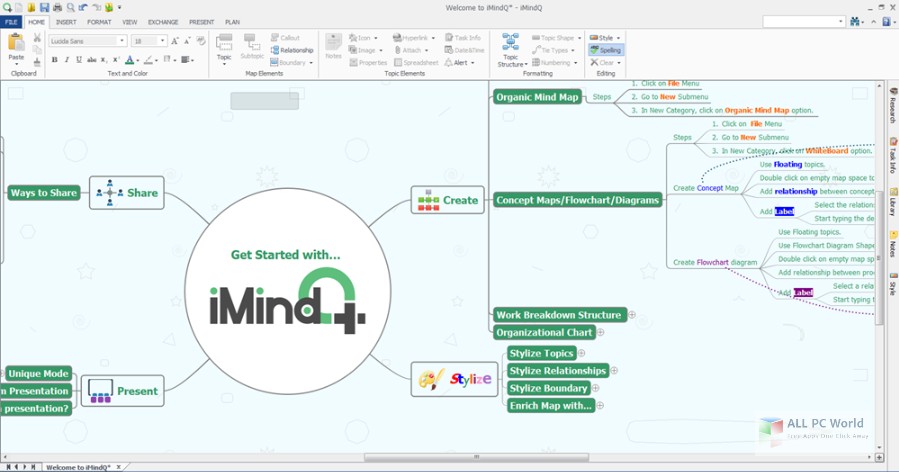
Task: Toggle Italic formatting
Action: click(x=67, y=60)
